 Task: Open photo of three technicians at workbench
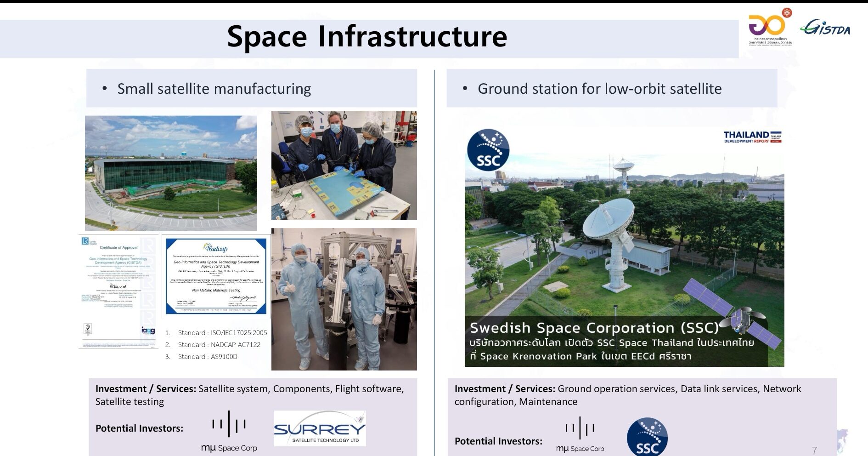(344, 165)
